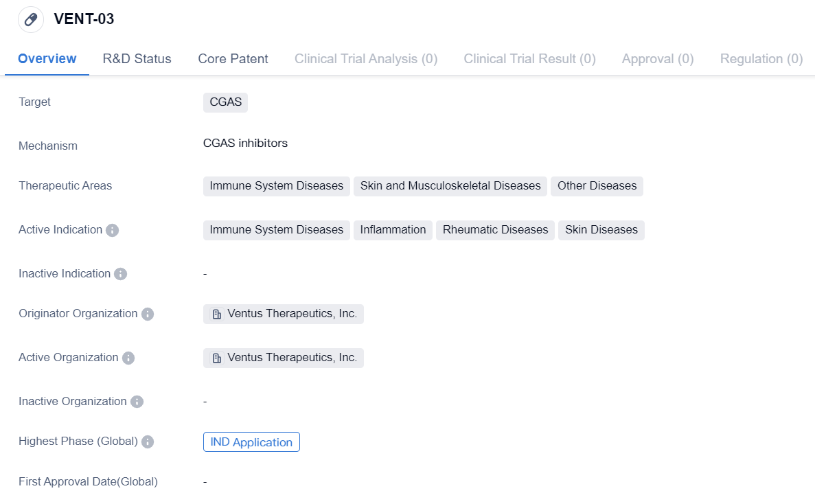Click the IND Application phase badge

coord(251,442)
